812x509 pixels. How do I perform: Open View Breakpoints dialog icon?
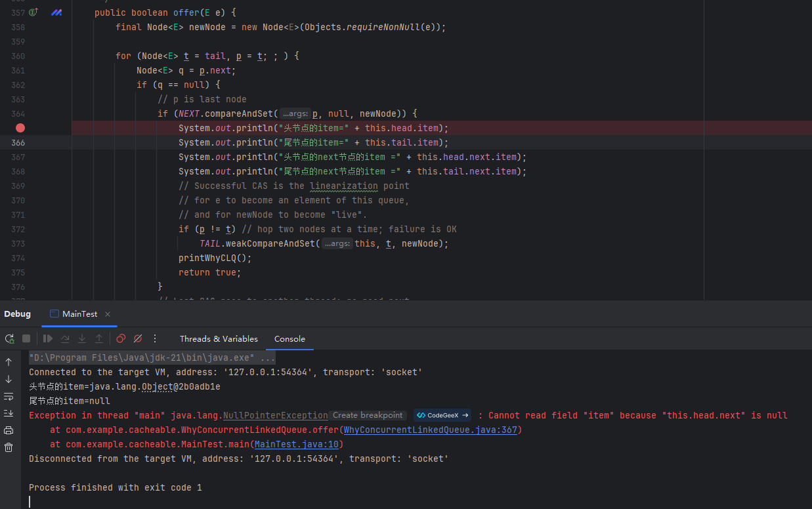tap(121, 338)
